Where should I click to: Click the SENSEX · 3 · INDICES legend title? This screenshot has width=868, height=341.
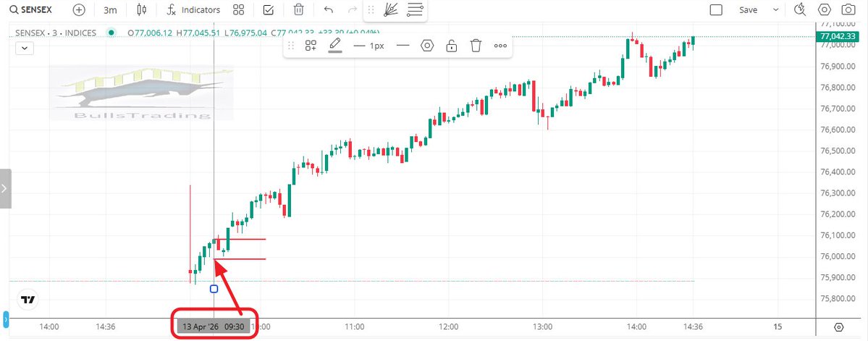click(56, 33)
